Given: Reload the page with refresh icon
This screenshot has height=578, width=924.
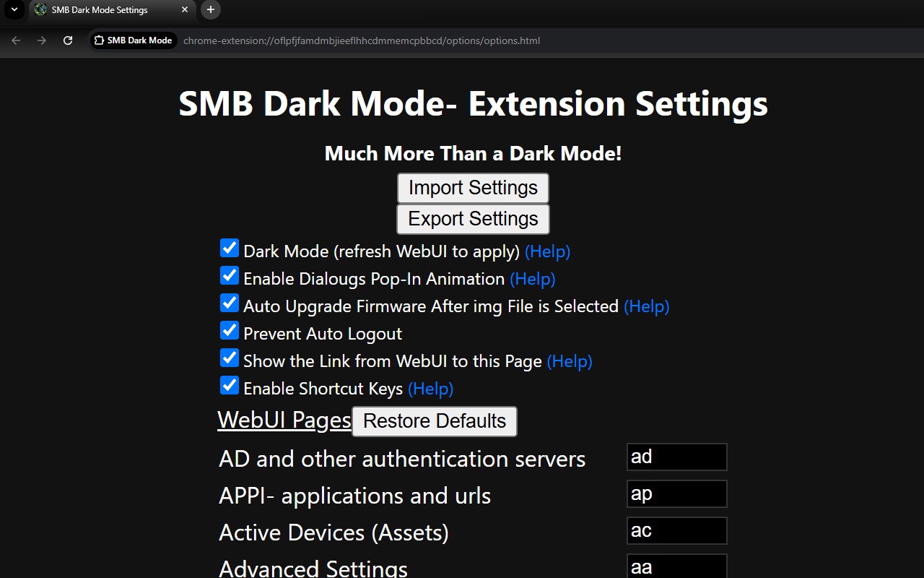Looking at the screenshot, I should 68,40.
